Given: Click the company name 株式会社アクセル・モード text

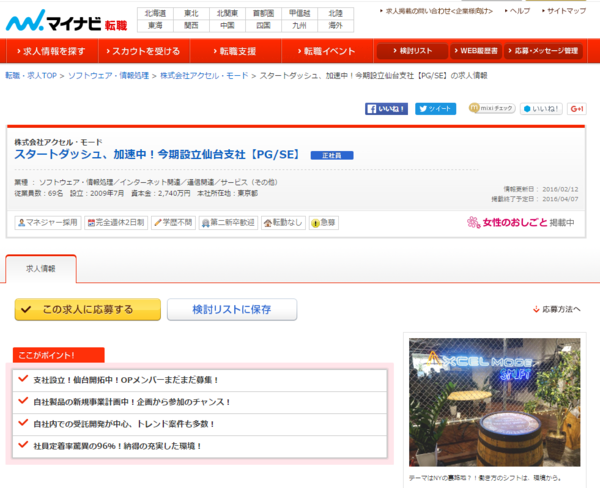Looking at the screenshot, I should tap(58, 142).
